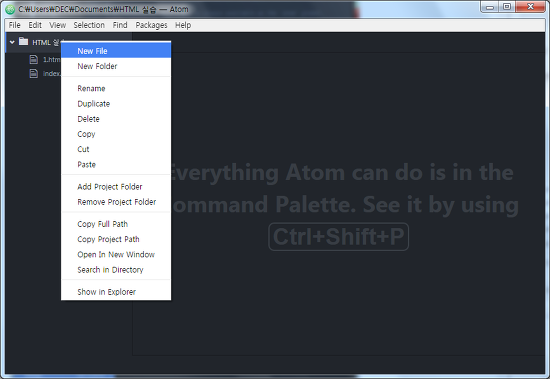Choose New Folder in context menu
550x379 pixels.
coord(116,66)
